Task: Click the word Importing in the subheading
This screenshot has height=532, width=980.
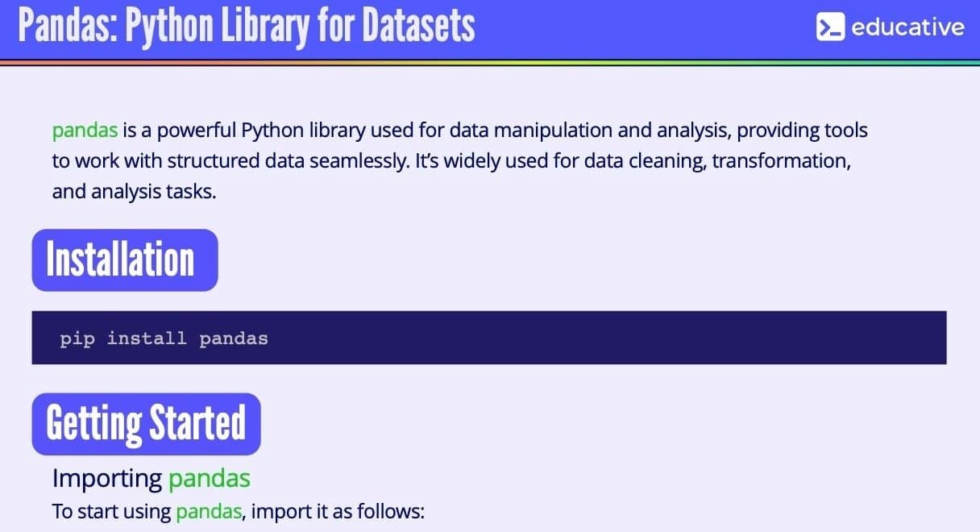Action: 107,478
